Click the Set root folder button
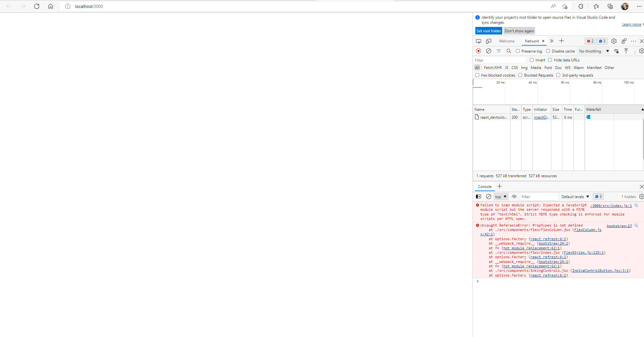Viewport: 644px width, 337px height. pyautogui.click(x=489, y=31)
